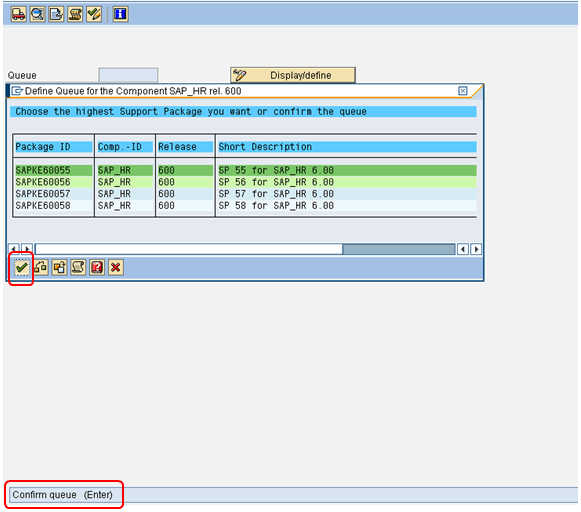Click the checkmark-with-pencil confirm icon
The width and height of the screenshot is (581, 512).
point(94,14)
